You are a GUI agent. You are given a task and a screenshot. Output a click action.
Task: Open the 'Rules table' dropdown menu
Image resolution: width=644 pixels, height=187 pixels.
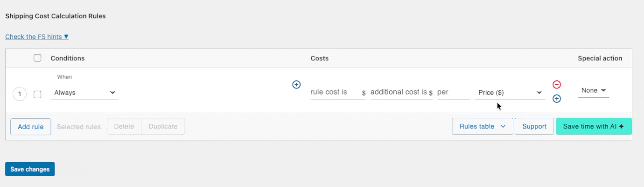482,126
